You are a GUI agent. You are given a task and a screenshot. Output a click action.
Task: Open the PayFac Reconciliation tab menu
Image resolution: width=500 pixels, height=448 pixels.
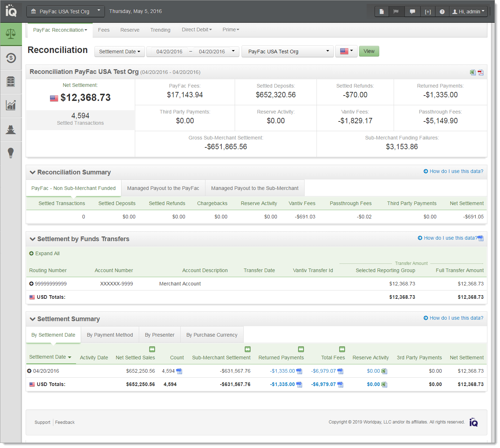(x=60, y=30)
